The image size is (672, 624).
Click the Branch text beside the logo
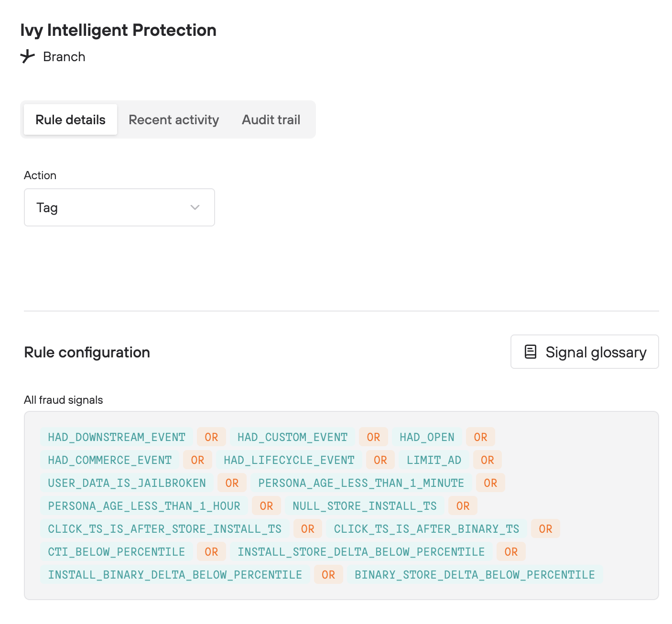pos(64,56)
